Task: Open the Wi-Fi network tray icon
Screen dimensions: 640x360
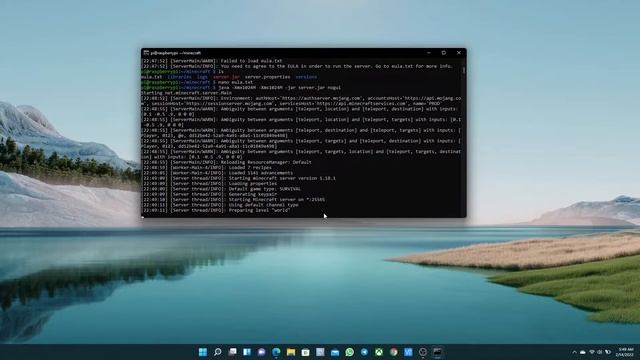Action: click(x=591, y=352)
